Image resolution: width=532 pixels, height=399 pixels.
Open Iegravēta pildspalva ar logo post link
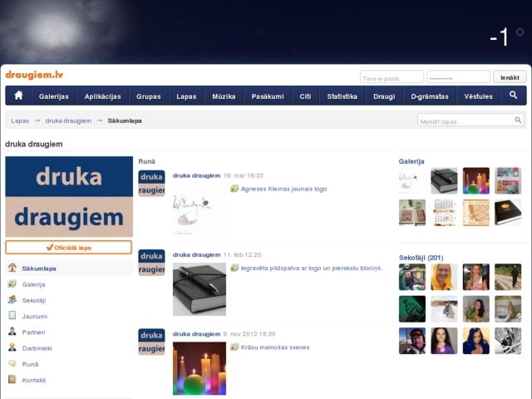pos(312,268)
